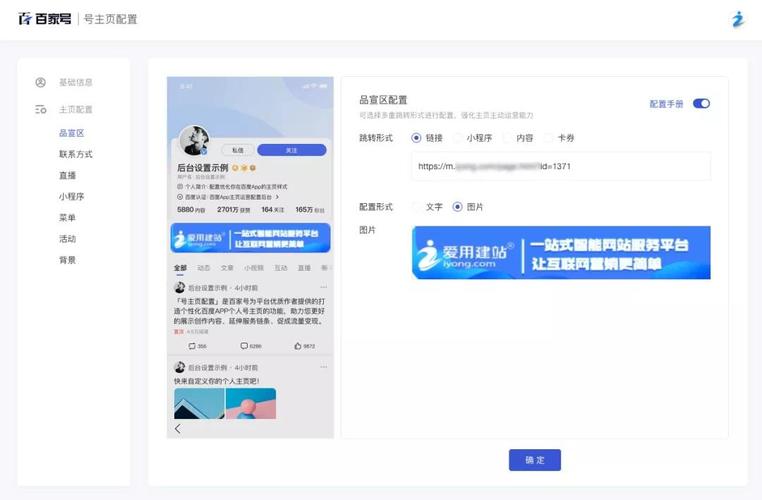The width and height of the screenshot is (762, 500).
Task: Select the 小程序 jump type radio
Action: 457,138
